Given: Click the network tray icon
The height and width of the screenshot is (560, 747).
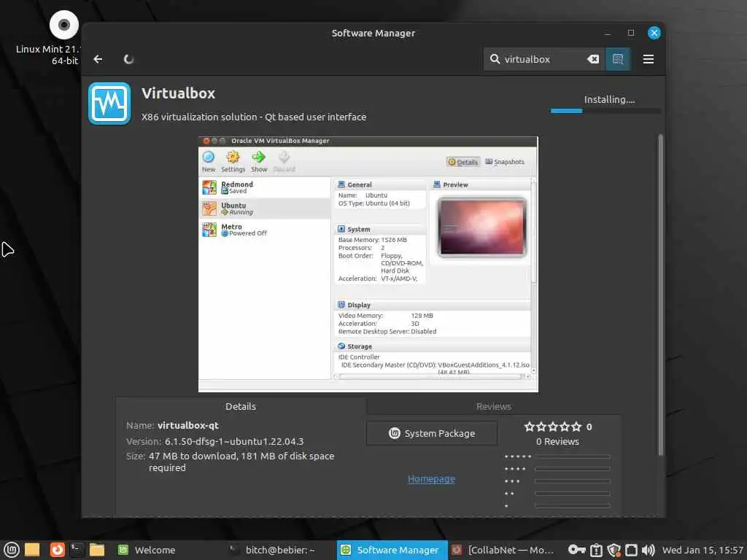Looking at the screenshot, I should point(631,551).
